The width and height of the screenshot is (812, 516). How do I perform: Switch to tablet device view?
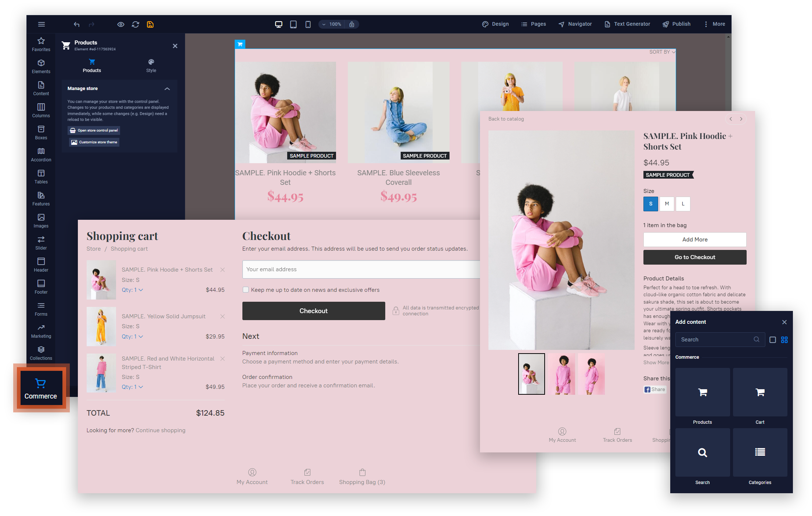[293, 24]
